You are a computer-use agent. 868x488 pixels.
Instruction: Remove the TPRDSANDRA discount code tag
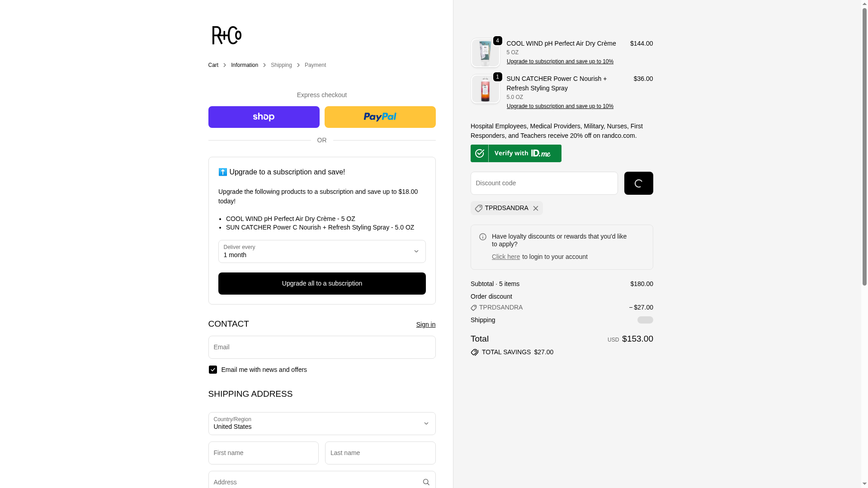tap(536, 208)
